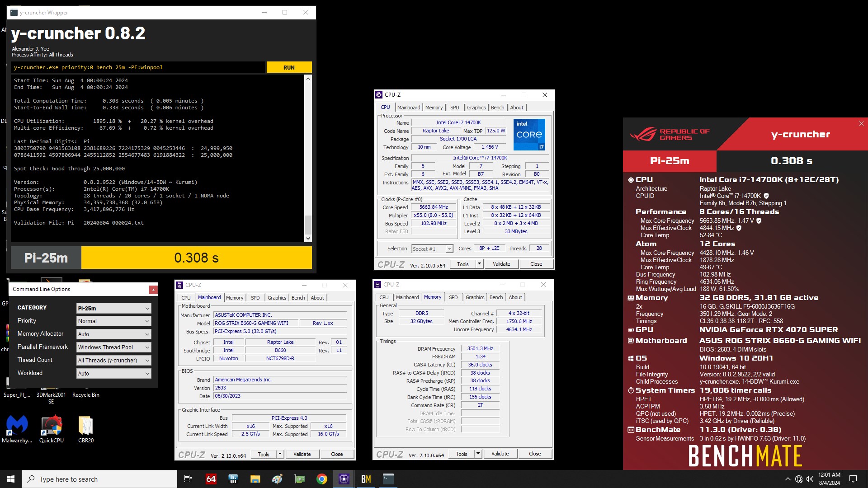Image resolution: width=868 pixels, height=488 pixels.
Task: Click the CPU-Z title bar icon of top window
Action: (379, 95)
